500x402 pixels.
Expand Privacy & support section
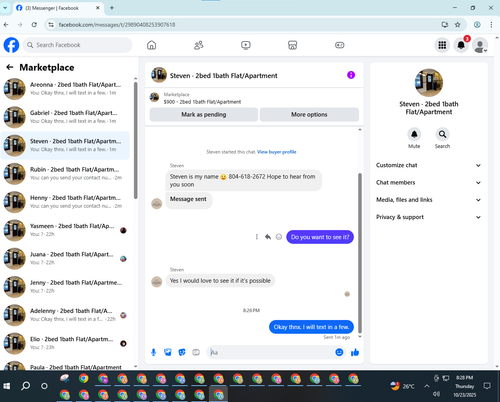pyautogui.click(x=429, y=217)
